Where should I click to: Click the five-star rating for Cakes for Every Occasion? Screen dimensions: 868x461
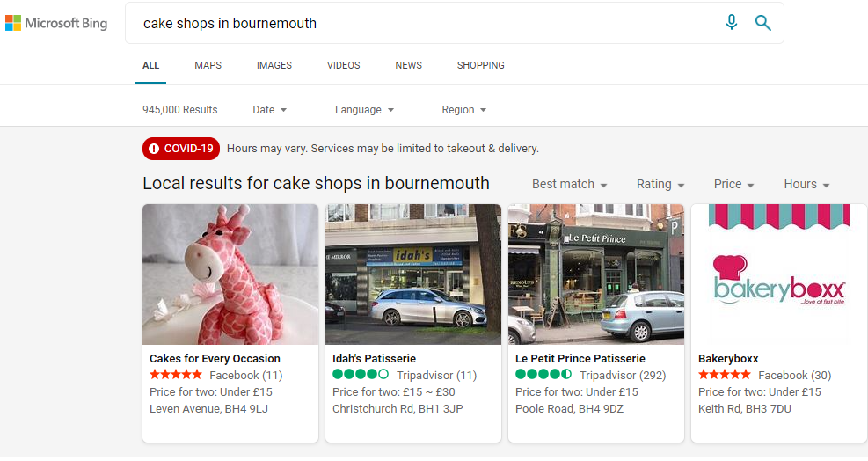coord(176,375)
